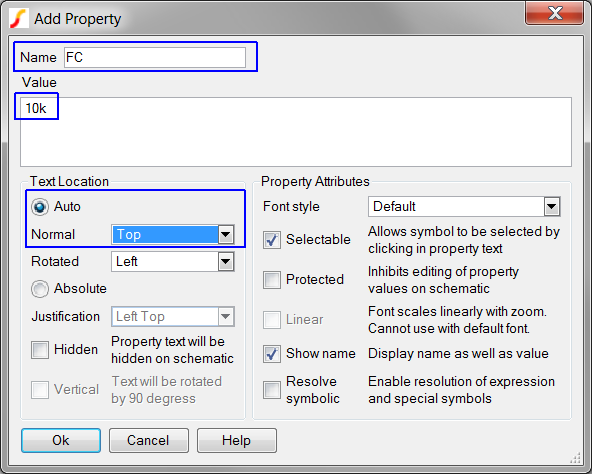Click the Ok button

point(61,440)
